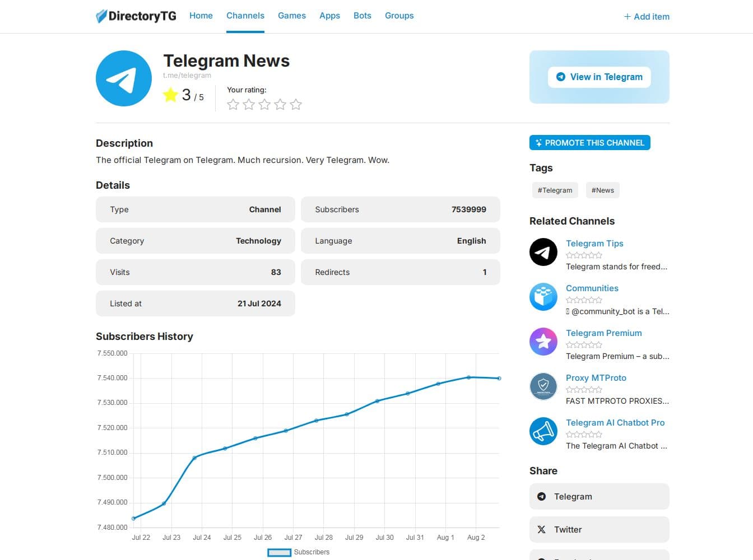Open Telegram AI Chatbot Pro megaphone icon
This screenshot has height=560, width=753.
tap(543, 431)
